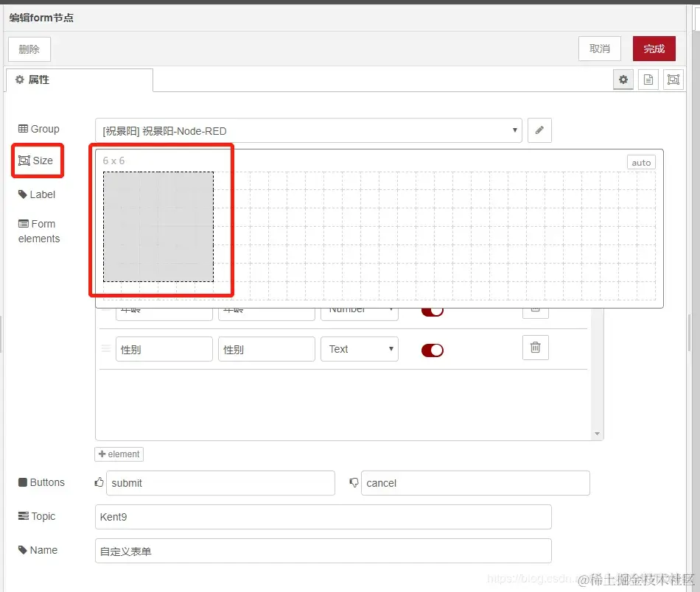Click the 6 x 6 size text
Screen dimensions: 700x592
pos(113,161)
